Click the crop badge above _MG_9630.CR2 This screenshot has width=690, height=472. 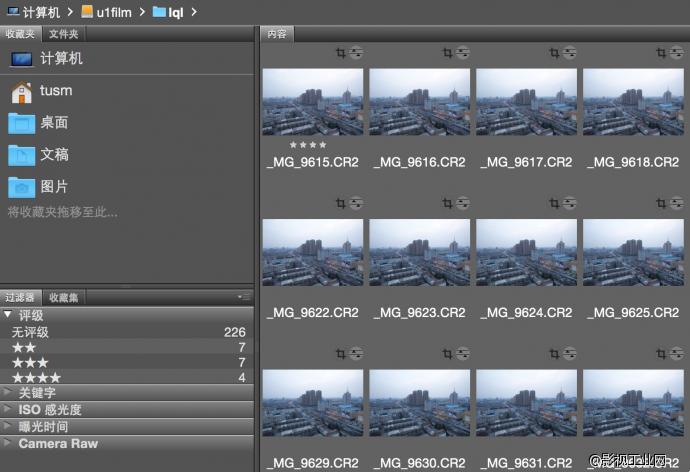point(448,354)
